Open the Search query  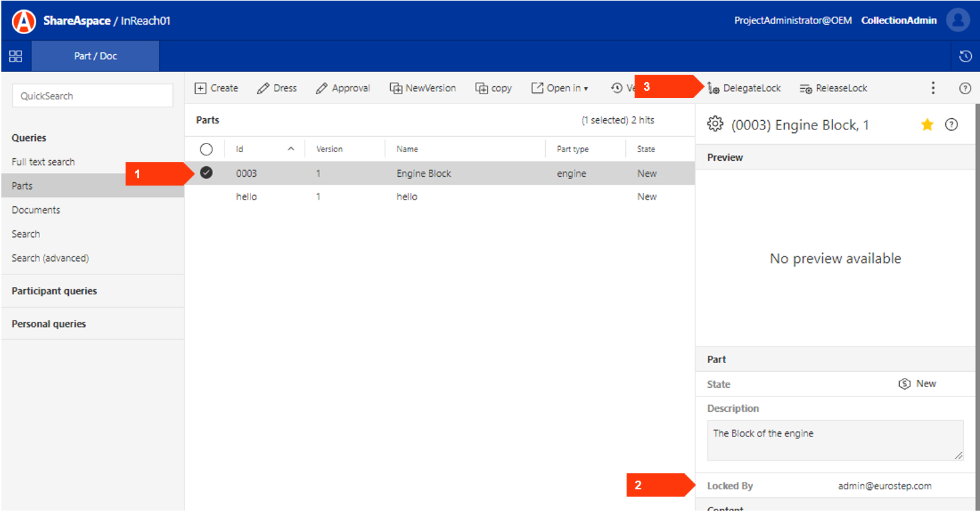tap(26, 234)
